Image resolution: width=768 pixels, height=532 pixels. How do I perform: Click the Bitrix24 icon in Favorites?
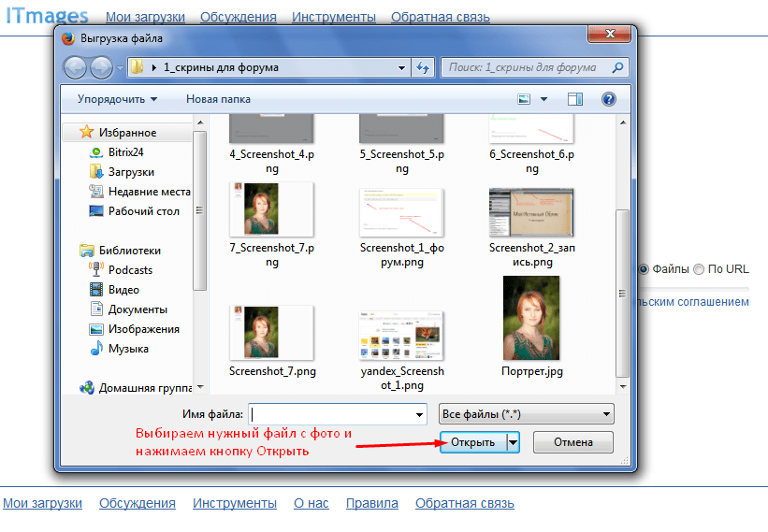(95, 152)
